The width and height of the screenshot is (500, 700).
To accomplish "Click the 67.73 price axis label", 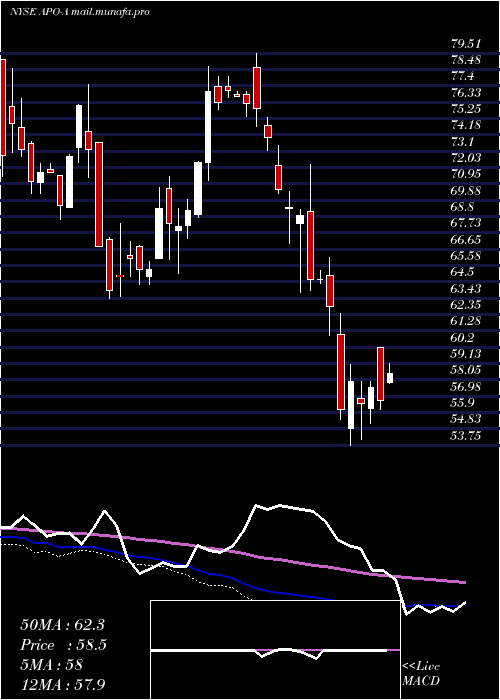I will point(466,224).
